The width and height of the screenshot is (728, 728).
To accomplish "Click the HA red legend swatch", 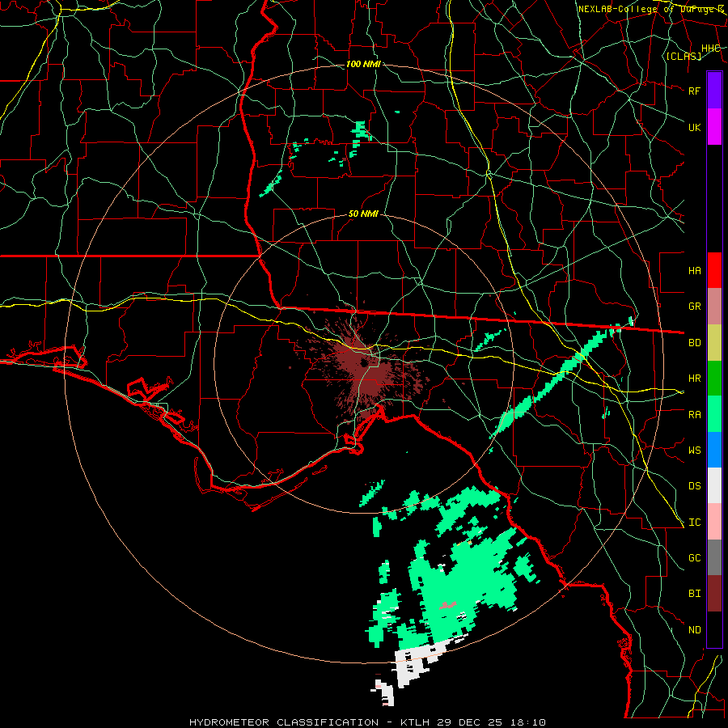I will pos(714,270).
